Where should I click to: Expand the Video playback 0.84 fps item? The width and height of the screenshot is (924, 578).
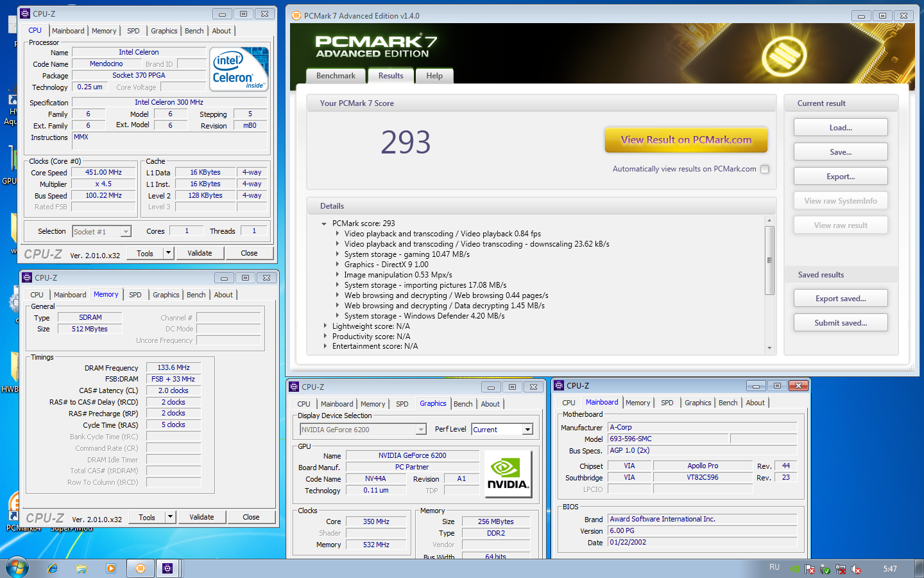point(338,234)
